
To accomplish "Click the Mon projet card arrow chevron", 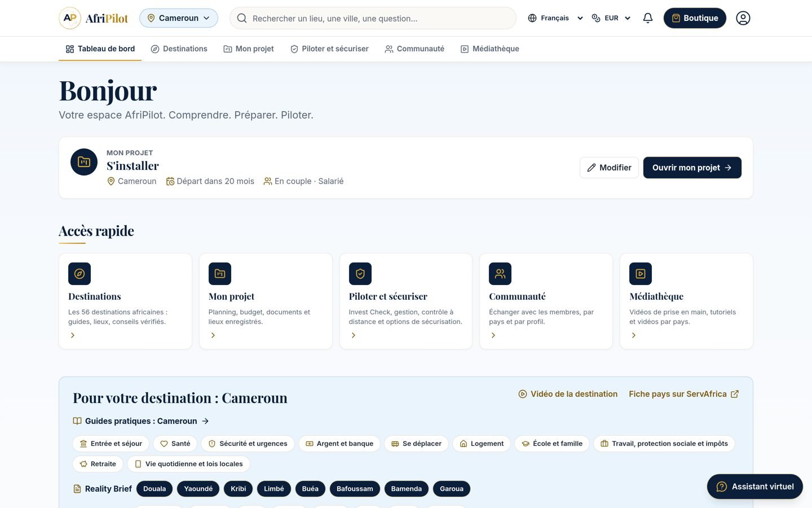I will click(213, 335).
